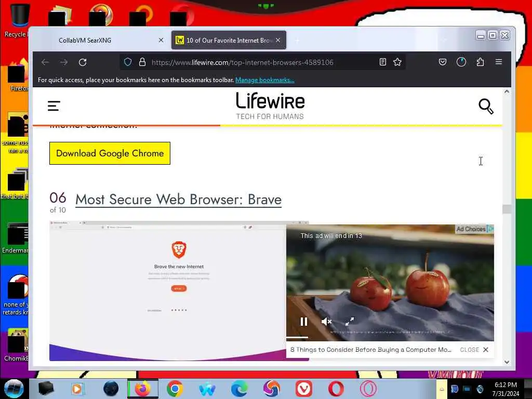Click the speaker volume icon in system tray
The height and width of the screenshot is (399, 532).
pos(480,389)
